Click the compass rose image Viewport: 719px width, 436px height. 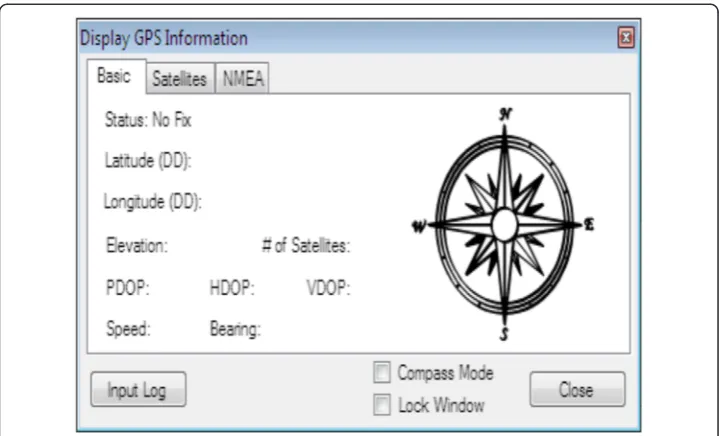pos(503,224)
